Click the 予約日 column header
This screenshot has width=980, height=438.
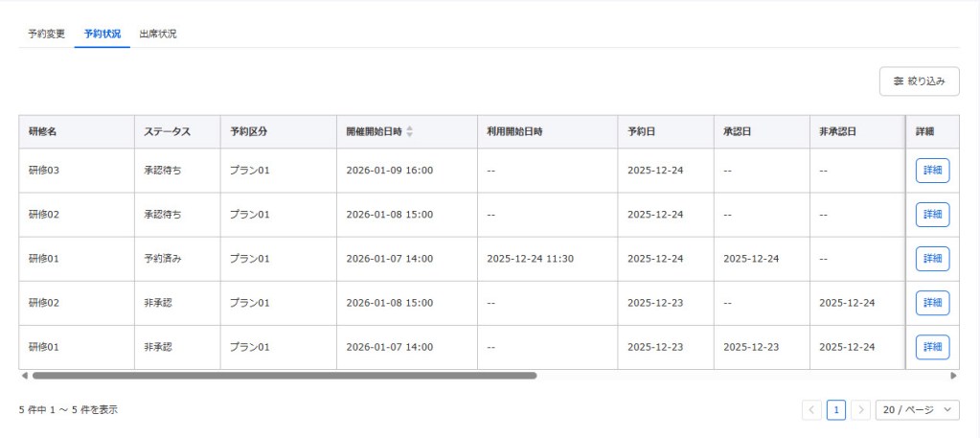point(641,131)
